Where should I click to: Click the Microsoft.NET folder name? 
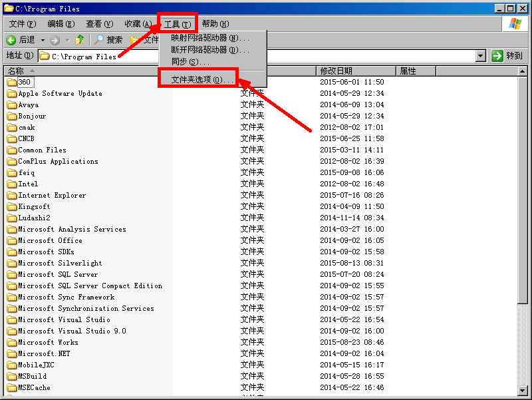[x=44, y=353]
